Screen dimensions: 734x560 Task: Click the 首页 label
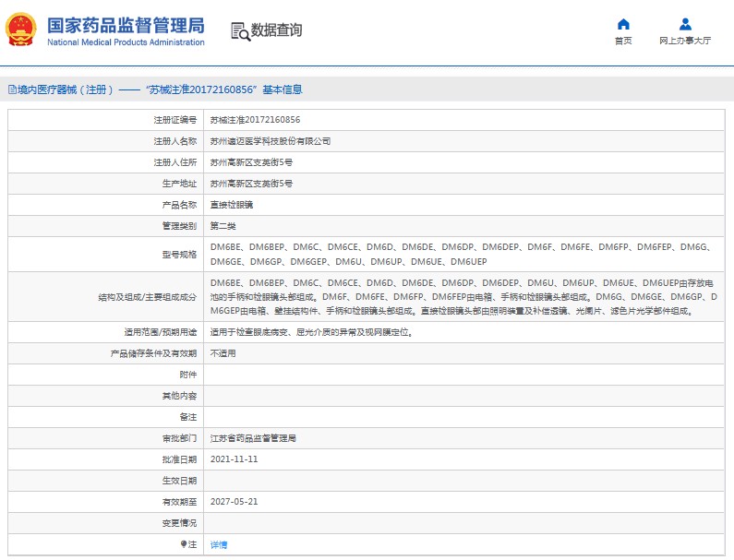623,41
